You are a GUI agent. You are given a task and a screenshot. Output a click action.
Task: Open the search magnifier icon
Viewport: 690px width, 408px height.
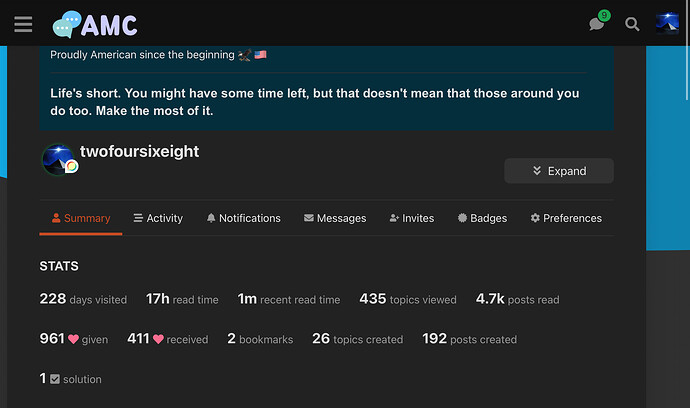coord(632,24)
